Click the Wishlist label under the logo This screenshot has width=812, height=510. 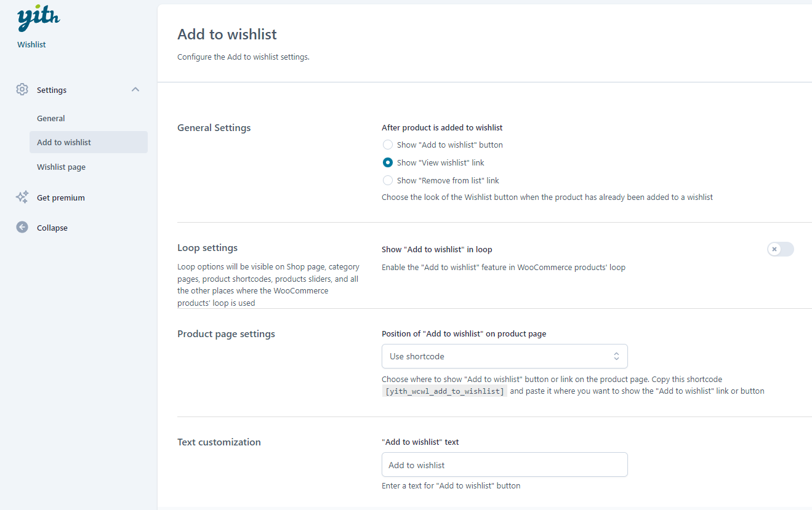pyautogui.click(x=32, y=45)
